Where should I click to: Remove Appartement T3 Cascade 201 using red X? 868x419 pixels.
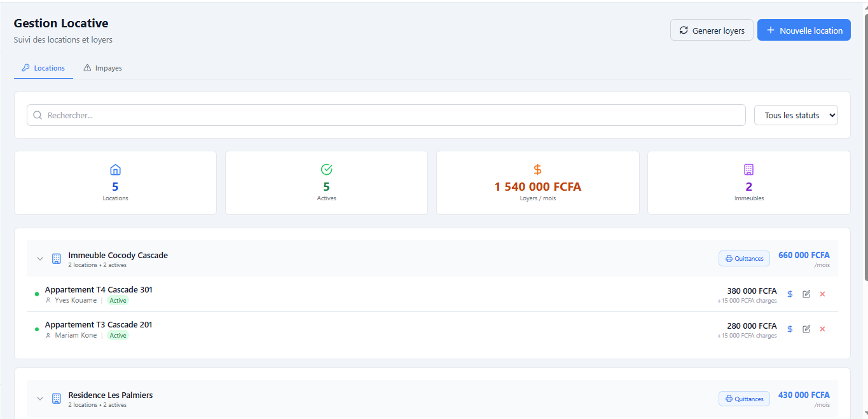click(x=822, y=329)
